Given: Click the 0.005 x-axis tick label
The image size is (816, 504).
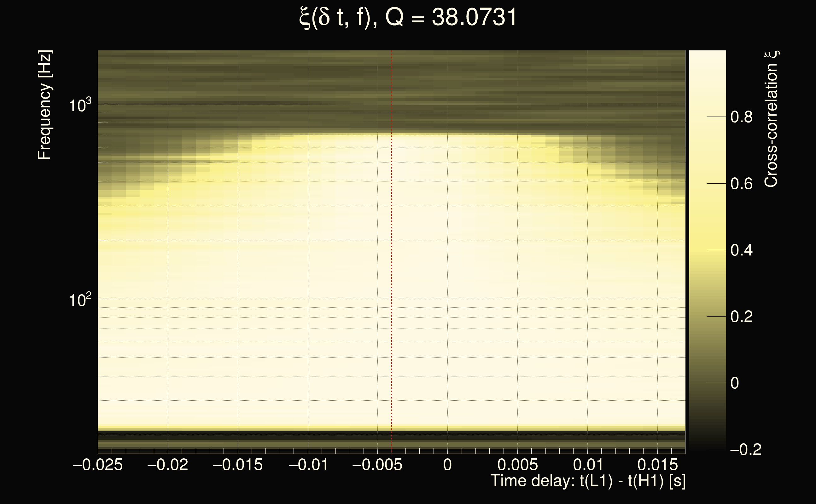Looking at the screenshot, I should (517, 465).
